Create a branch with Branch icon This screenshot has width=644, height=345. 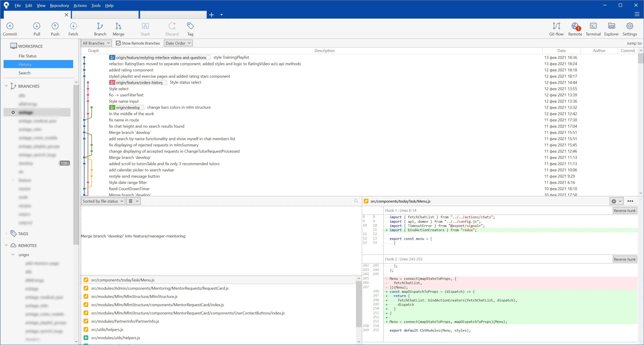tap(100, 26)
